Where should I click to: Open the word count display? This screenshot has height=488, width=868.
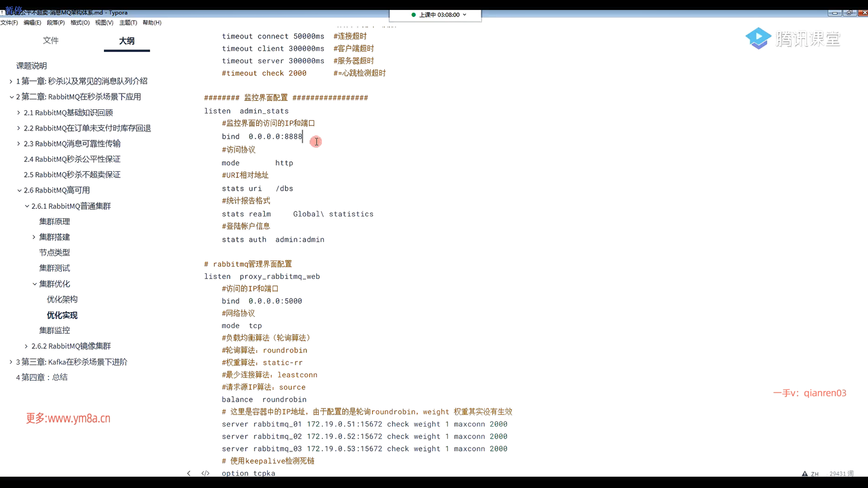(x=841, y=474)
